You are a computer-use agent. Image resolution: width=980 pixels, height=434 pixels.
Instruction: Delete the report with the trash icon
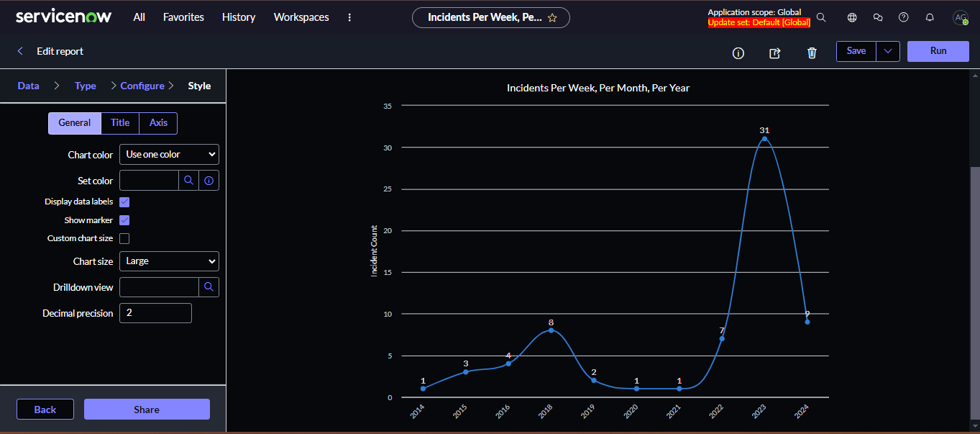point(812,52)
